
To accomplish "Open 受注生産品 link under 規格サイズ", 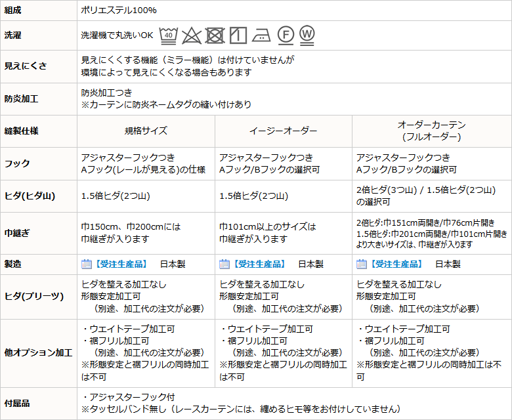I will tap(121, 264).
